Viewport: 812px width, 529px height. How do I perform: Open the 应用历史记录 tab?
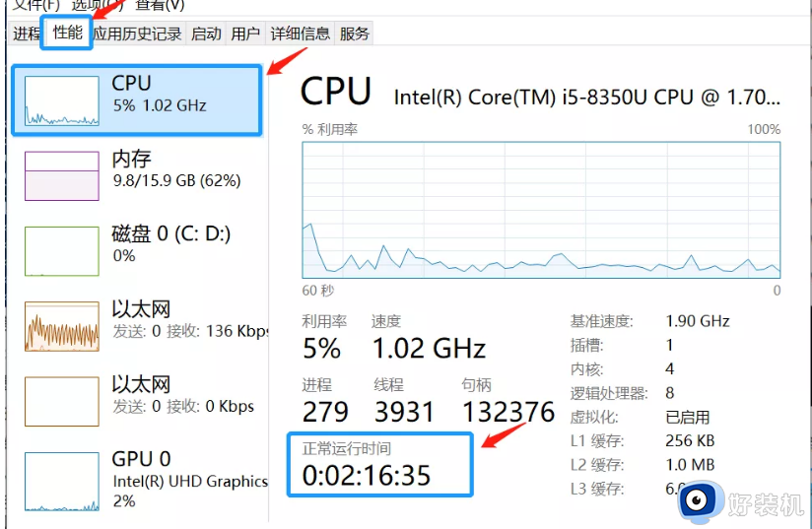click(x=137, y=33)
